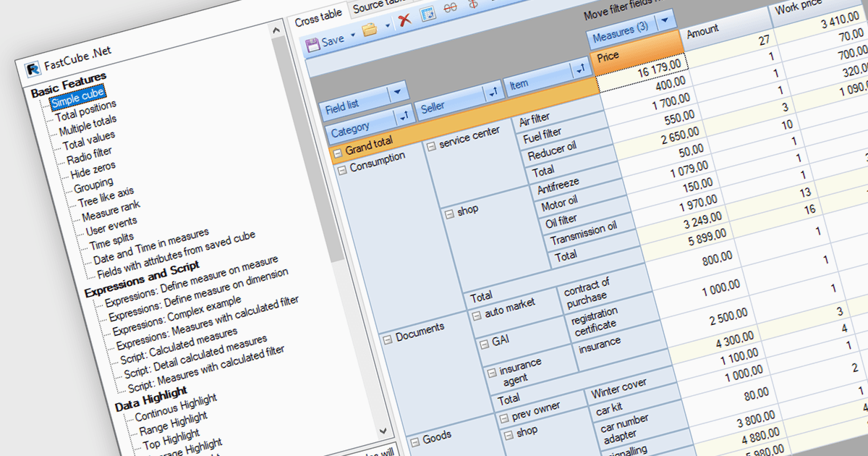Open the Grouping example
This screenshot has width=868, height=456.
[93, 187]
